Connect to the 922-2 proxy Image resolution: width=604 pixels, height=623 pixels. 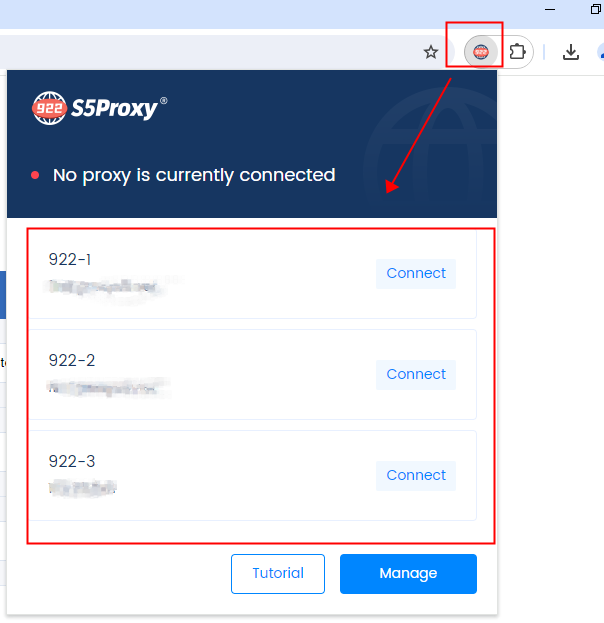tap(416, 374)
